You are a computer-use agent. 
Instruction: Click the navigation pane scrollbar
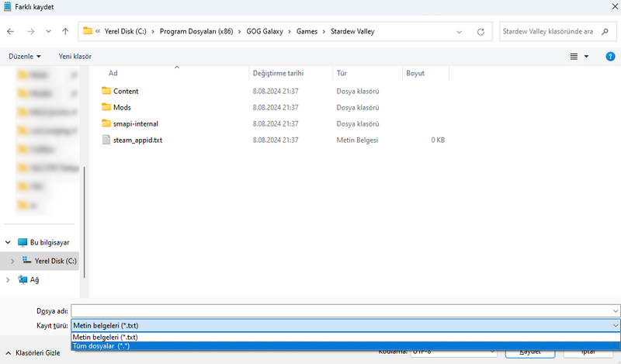(x=85, y=222)
